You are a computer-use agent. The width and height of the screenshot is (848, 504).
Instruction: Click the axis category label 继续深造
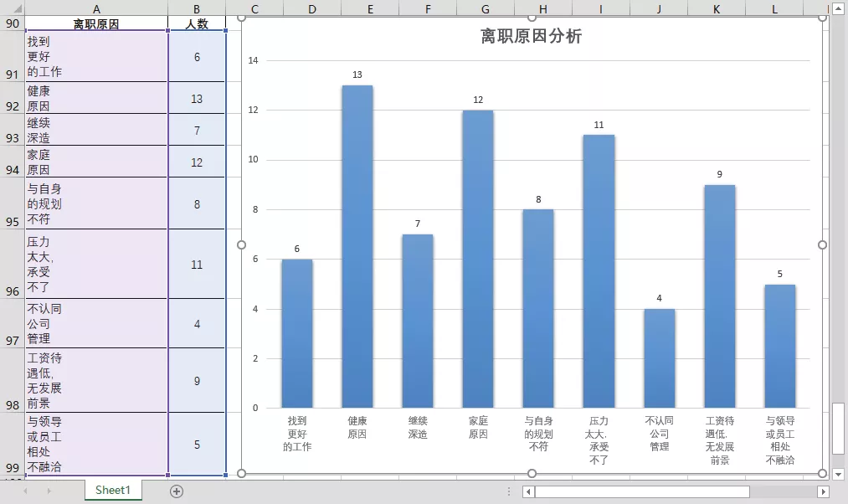click(418, 427)
